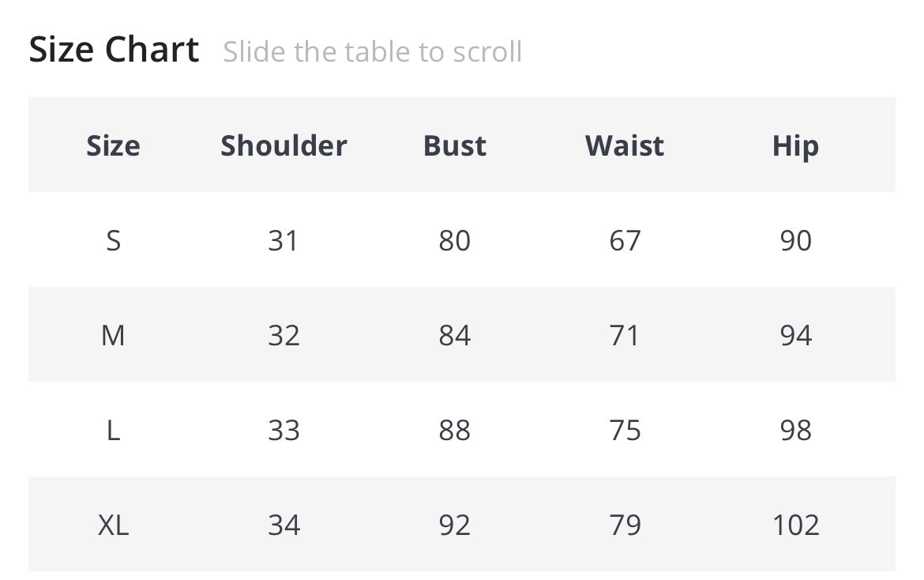Click the M size row label
The height and width of the screenshot is (580, 924).
click(x=113, y=336)
